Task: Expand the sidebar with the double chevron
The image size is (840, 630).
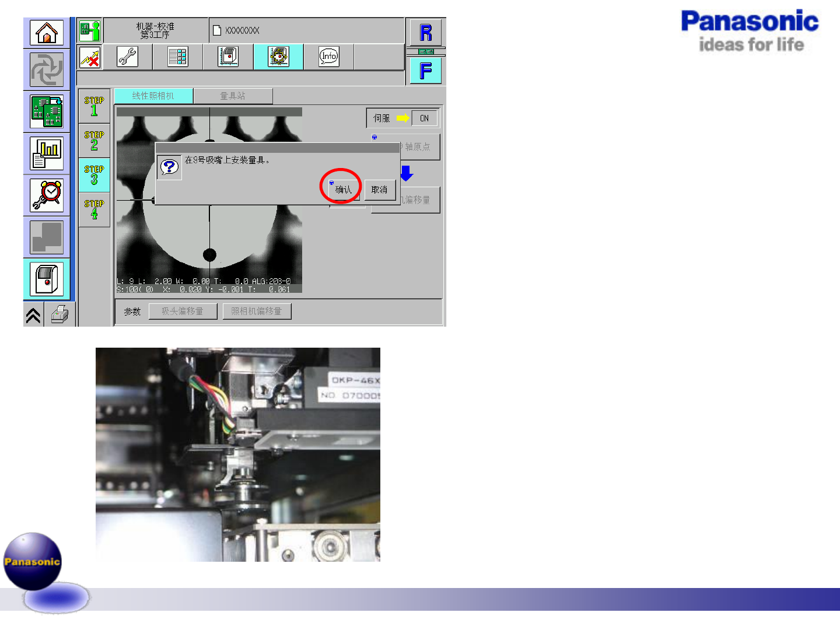Action: tap(33, 315)
